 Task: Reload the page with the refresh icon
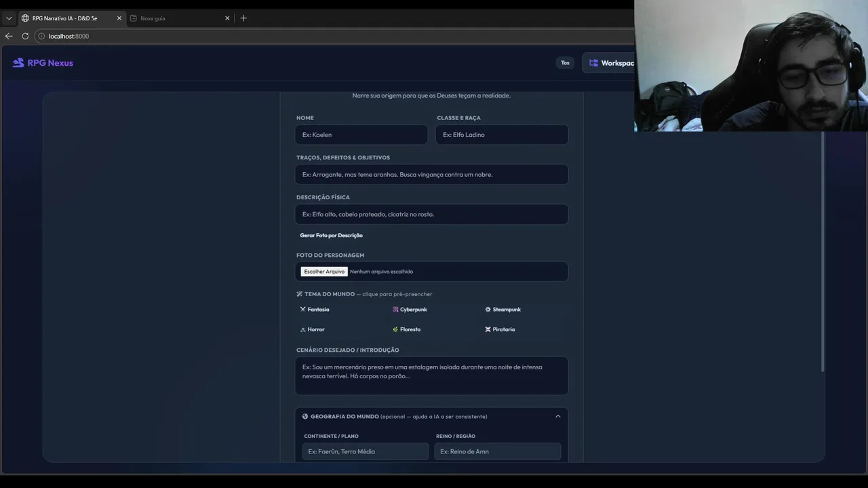coord(25,36)
